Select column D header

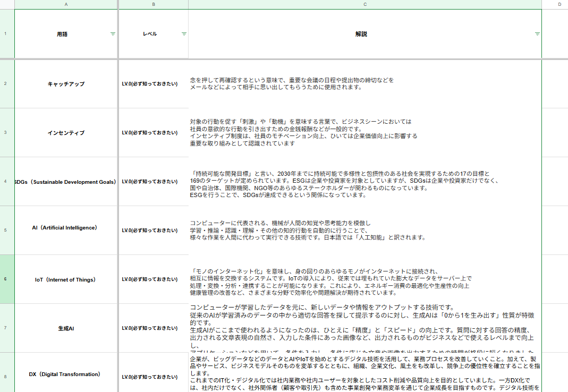(x=559, y=4)
